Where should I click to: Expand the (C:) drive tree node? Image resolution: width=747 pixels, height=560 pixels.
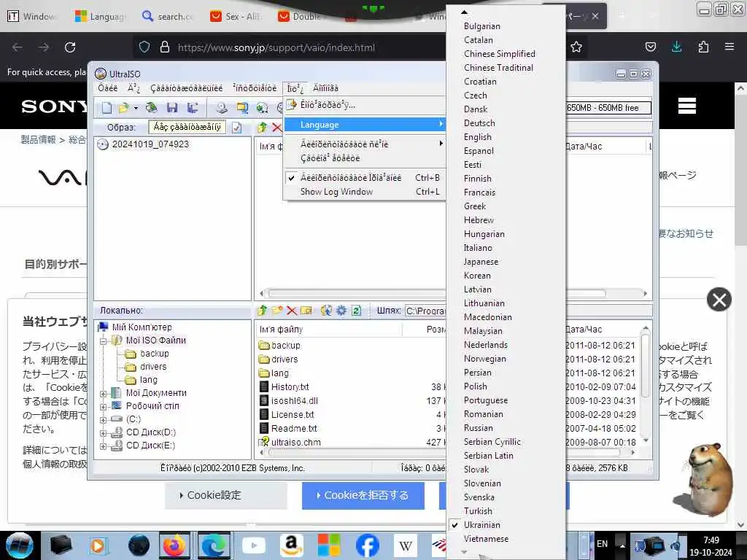click(104, 420)
